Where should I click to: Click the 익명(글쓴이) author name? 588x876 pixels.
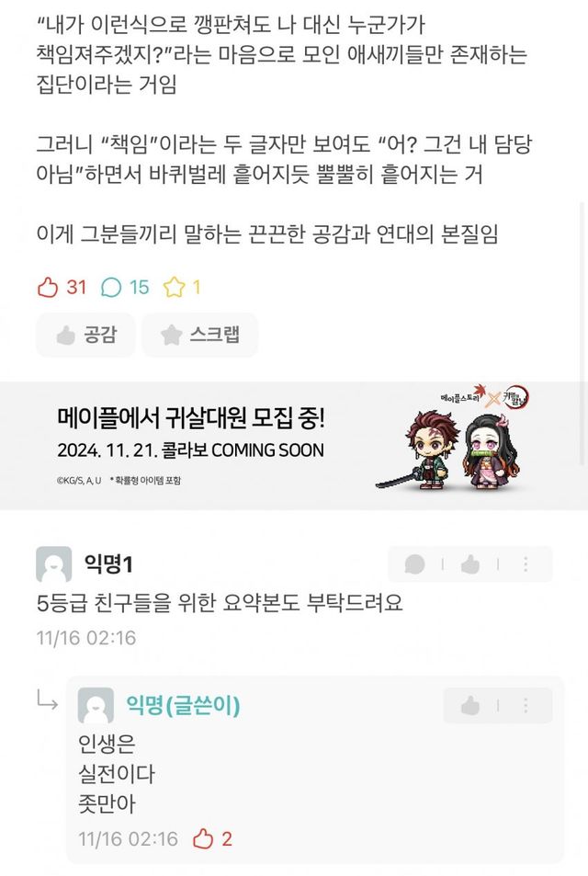[x=183, y=705]
